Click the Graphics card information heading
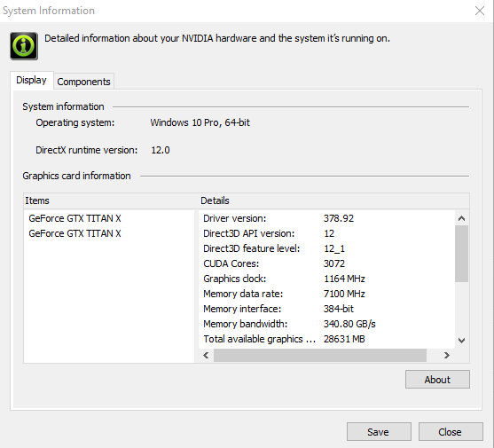The height and width of the screenshot is (448, 494). tap(76, 176)
